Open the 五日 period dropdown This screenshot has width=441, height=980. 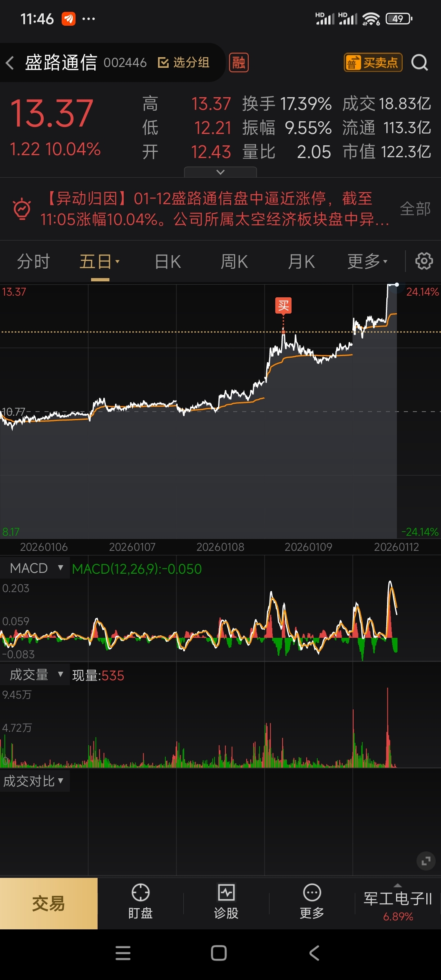100,261
